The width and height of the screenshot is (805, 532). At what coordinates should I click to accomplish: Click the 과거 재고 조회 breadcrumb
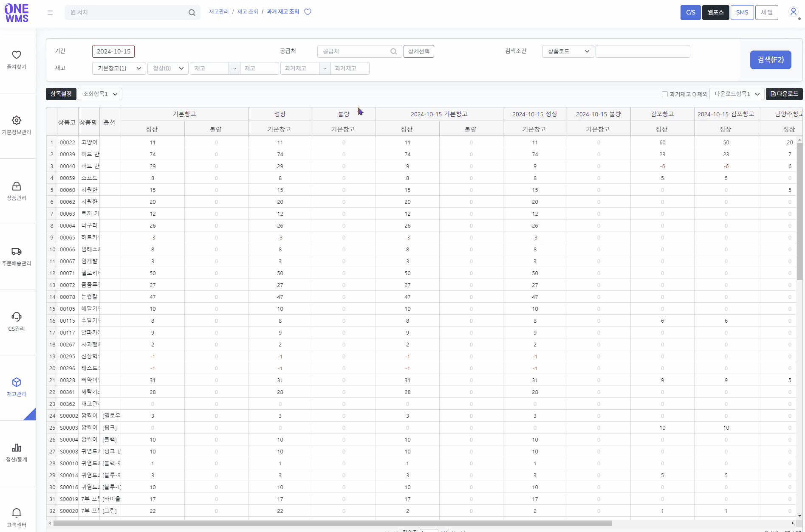pyautogui.click(x=283, y=12)
